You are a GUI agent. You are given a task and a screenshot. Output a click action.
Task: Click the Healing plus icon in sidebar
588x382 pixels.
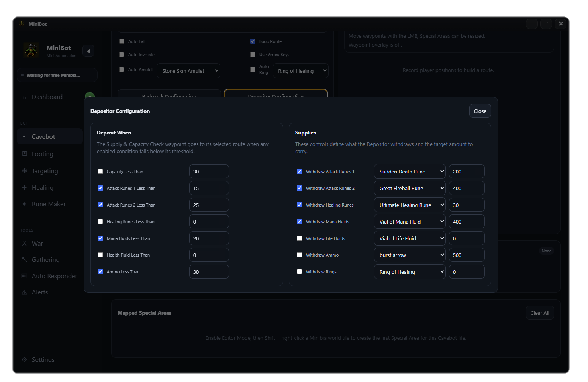pyautogui.click(x=24, y=187)
